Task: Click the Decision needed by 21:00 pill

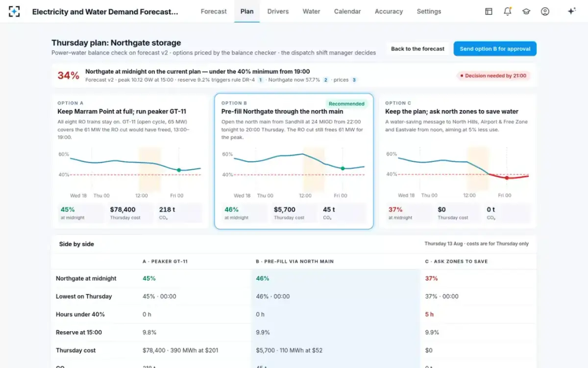Action: click(x=493, y=76)
